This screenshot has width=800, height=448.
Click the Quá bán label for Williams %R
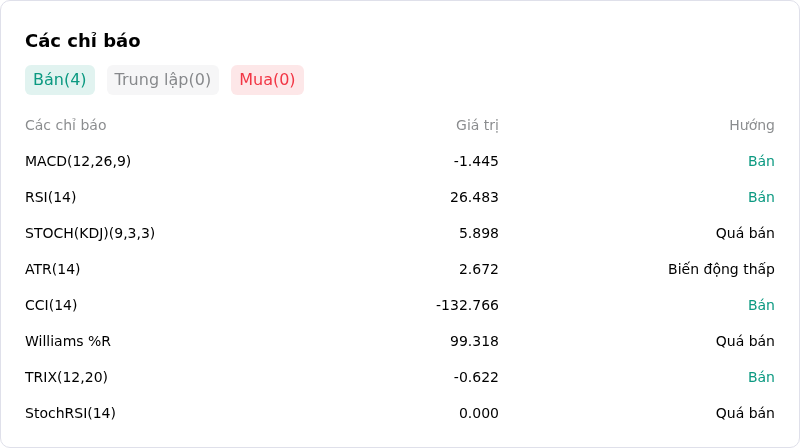pos(745,341)
